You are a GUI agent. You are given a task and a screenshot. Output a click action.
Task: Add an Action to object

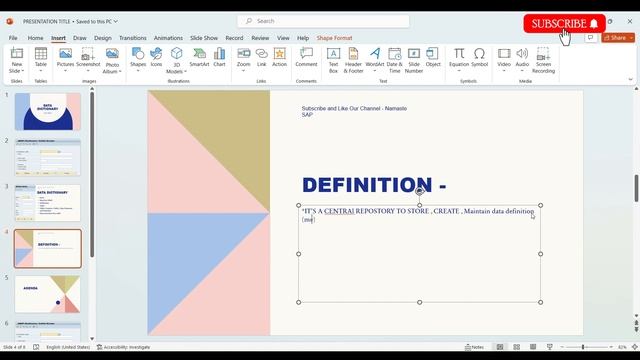279,57
